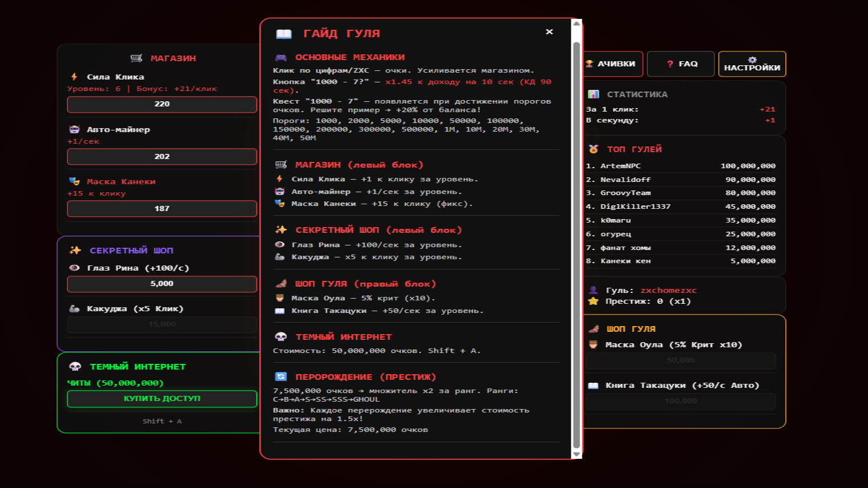The width and height of the screenshot is (868, 488).
Task: Click icon beside Шоп гуля panel title
Action: click(x=594, y=329)
